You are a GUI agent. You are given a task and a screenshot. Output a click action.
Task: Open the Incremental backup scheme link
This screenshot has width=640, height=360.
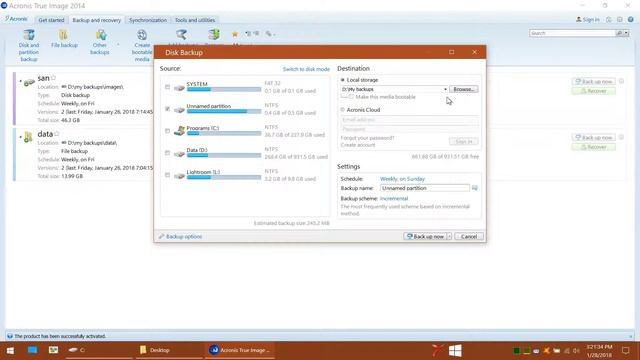(x=394, y=198)
